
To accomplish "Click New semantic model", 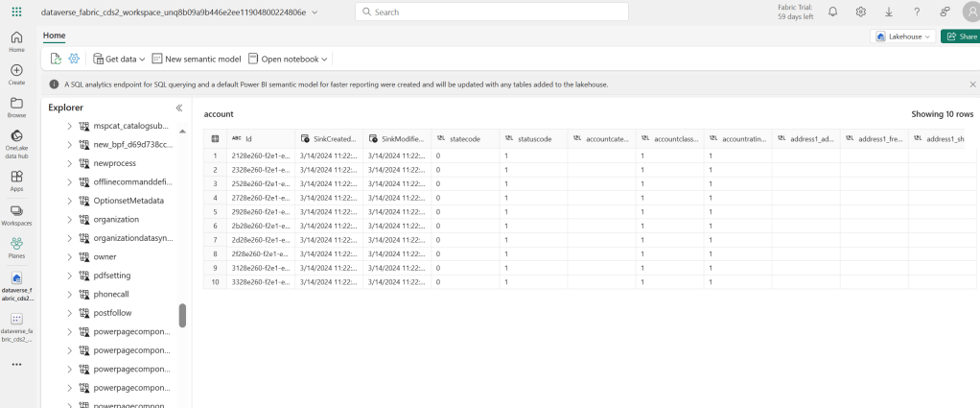I will (x=197, y=59).
